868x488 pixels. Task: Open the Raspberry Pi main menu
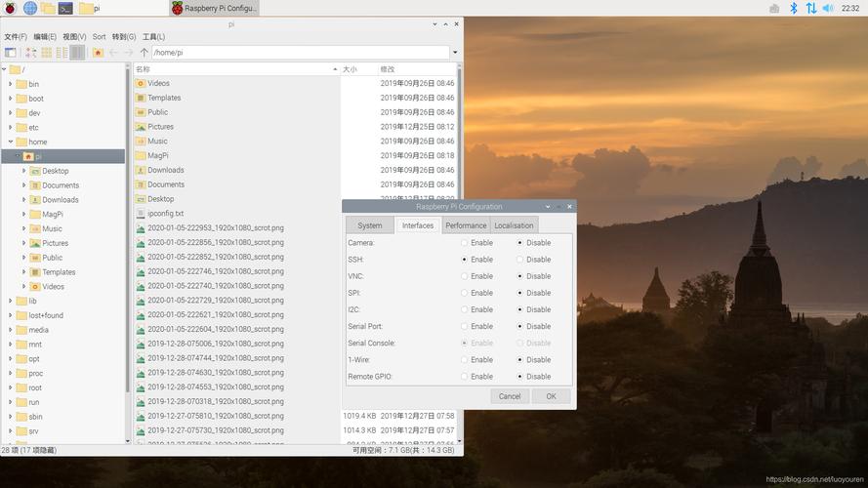pyautogui.click(x=11, y=8)
